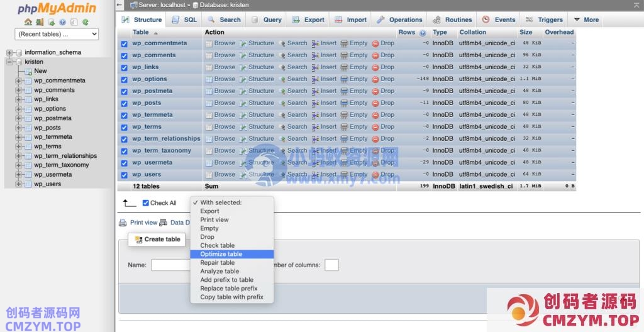Open the Recent tables dropdown
The image size is (644, 332).
click(57, 34)
